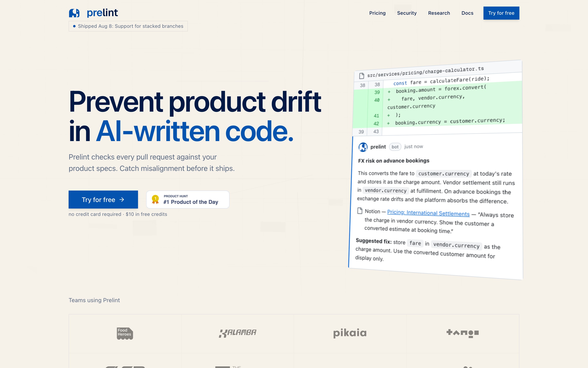Click the Prelint elephant logo icon
Viewport: 588px width, 368px height.
pyautogui.click(x=74, y=13)
